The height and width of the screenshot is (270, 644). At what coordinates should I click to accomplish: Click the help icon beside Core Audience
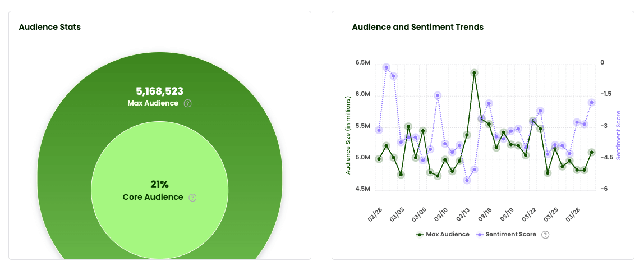click(192, 198)
